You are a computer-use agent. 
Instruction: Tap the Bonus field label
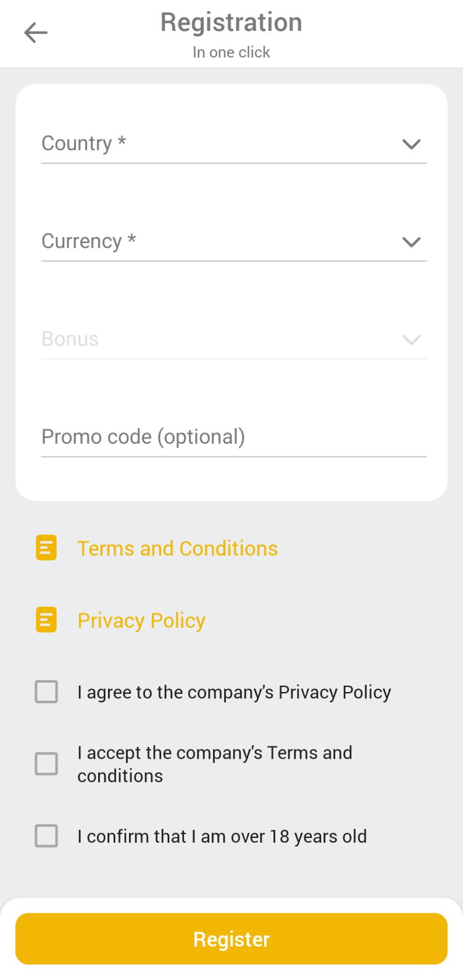click(x=70, y=339)
